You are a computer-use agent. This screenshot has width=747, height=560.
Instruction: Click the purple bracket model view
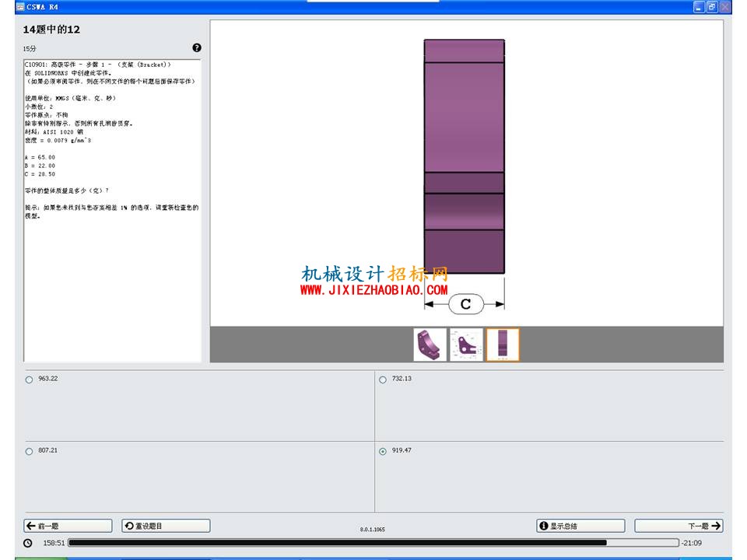(464, 156)
